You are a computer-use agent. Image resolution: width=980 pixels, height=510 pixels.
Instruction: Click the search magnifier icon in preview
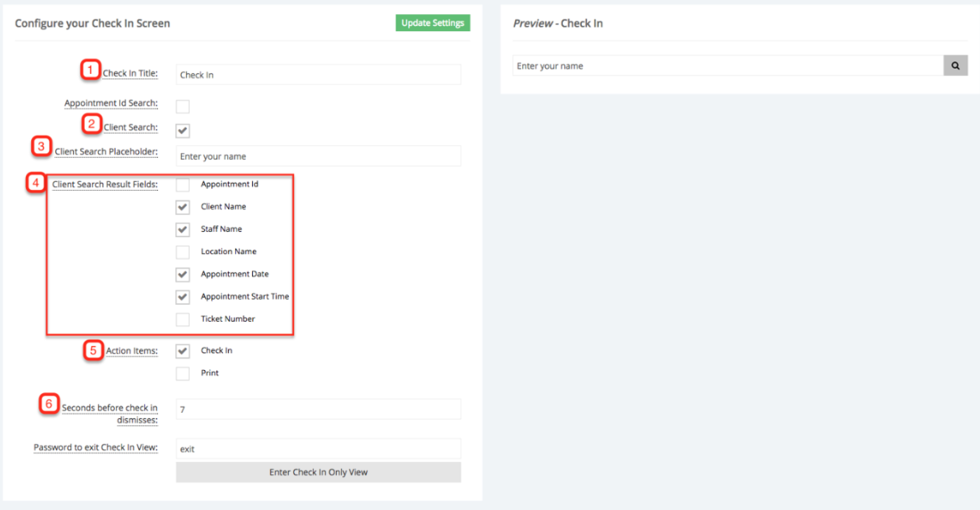pyautogui.click(x=955, y=66)
